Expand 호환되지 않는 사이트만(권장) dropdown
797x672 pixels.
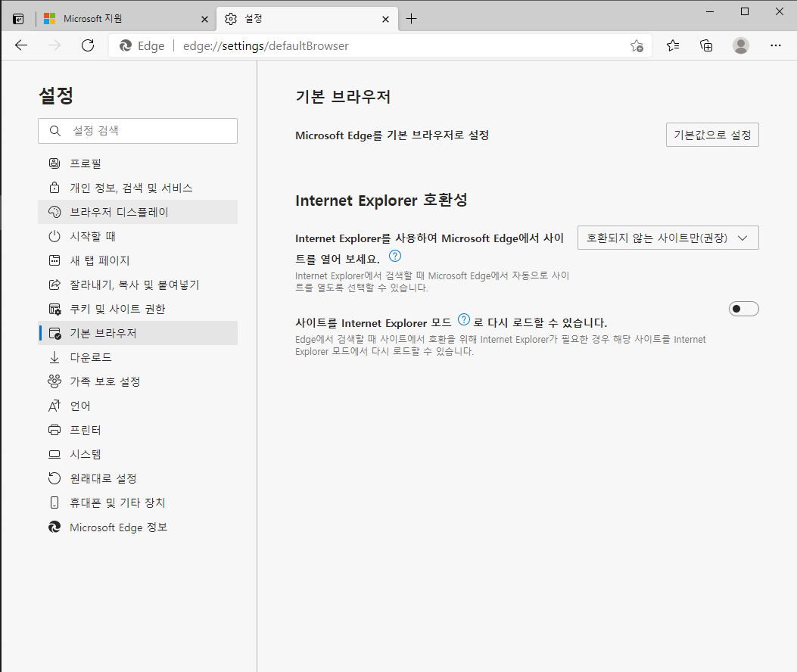pos(668,238)
